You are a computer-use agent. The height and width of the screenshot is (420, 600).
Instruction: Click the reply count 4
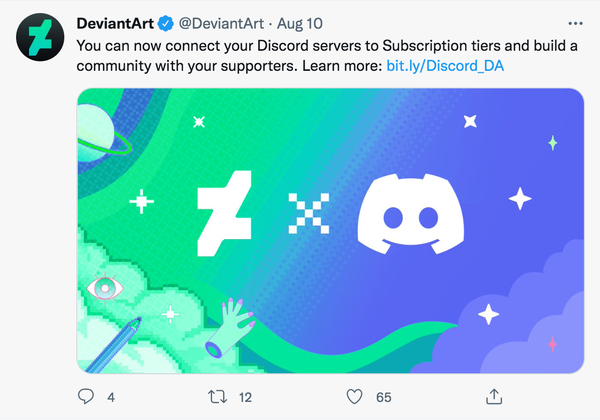tap(111, 397)
